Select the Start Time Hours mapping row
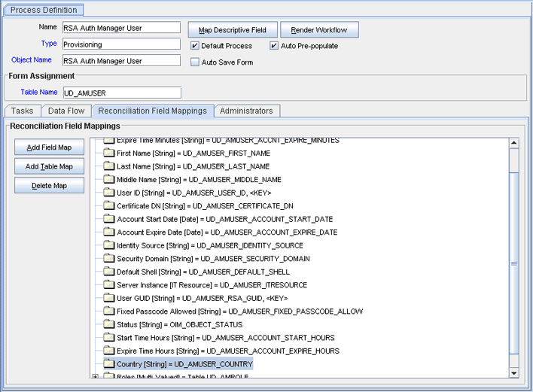This screenshot has height=392, width=533. [219, 338]
